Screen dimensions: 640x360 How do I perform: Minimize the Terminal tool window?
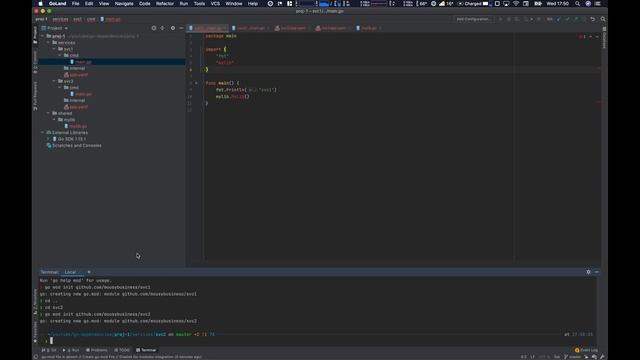tap(597, 272)
